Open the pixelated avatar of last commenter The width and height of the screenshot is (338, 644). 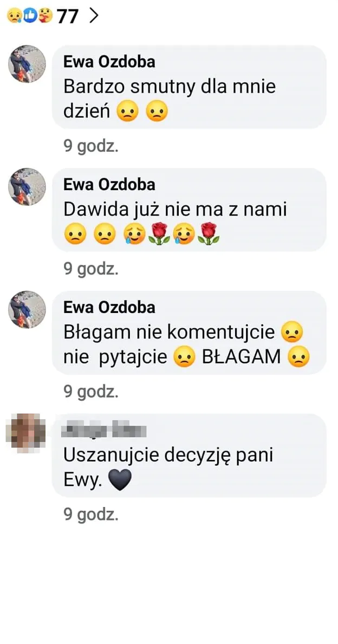point(25,433)
